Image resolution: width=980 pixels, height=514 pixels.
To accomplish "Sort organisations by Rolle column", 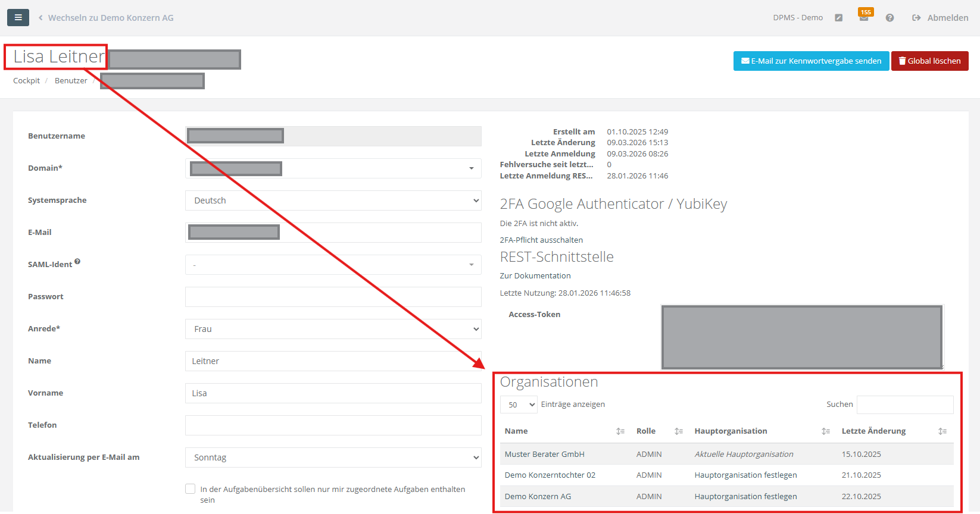I will [678, 431].
